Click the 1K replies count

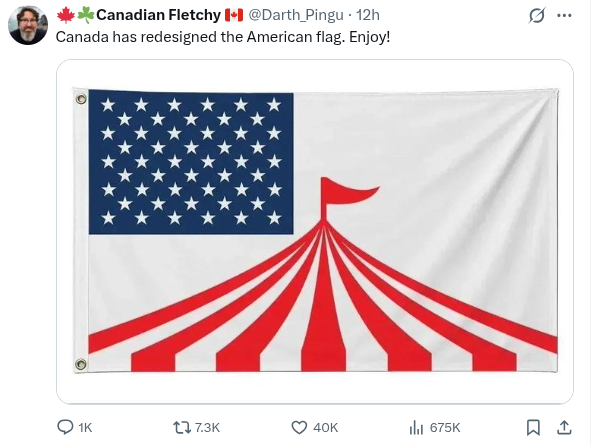point(86,427)
